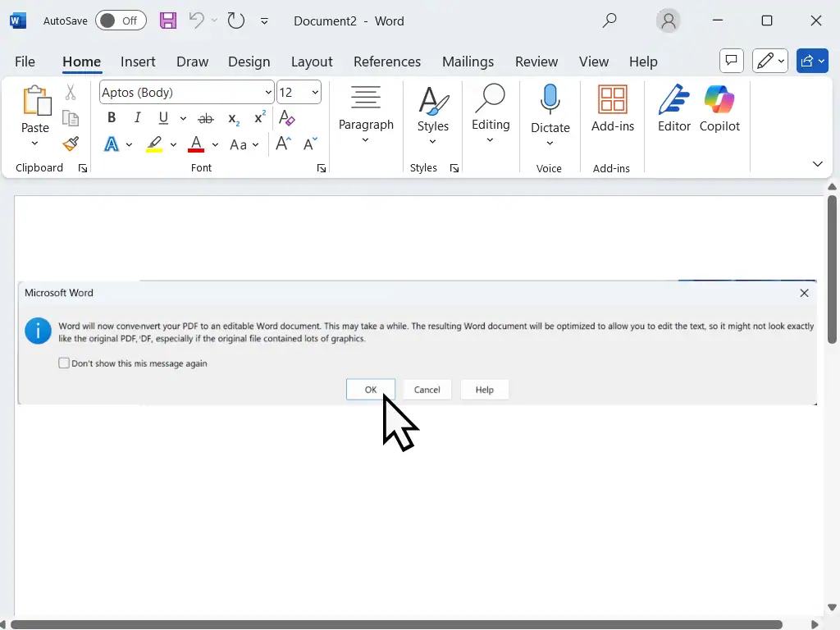Toggle strikethrough formatting
Image resolution: width=840 pixels, height=630 pixels.
206,118
